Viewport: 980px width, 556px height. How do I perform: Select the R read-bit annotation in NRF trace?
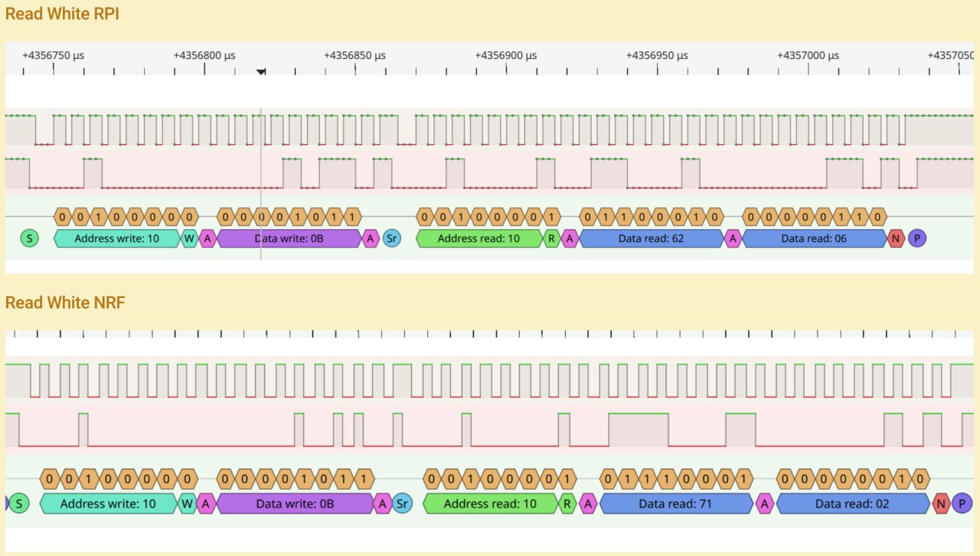click(x=568, y=503)
